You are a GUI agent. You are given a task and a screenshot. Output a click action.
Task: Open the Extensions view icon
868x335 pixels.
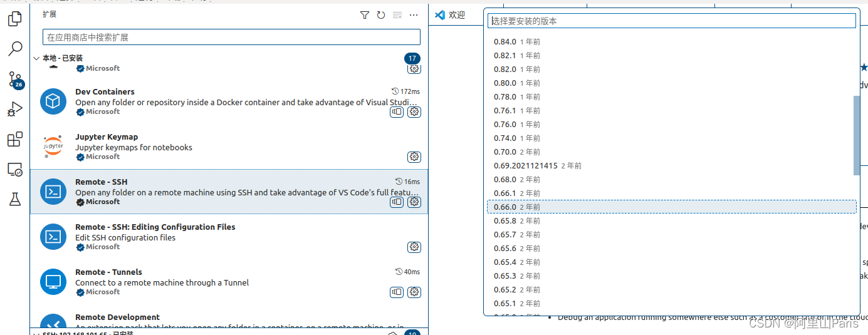15,139
